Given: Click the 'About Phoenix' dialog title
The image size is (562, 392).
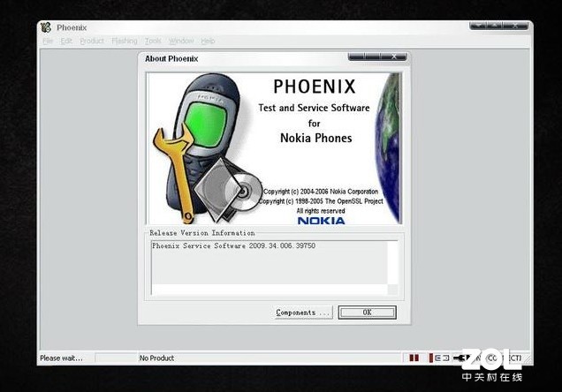Looking at the screenshot, I should pos(171,58).
